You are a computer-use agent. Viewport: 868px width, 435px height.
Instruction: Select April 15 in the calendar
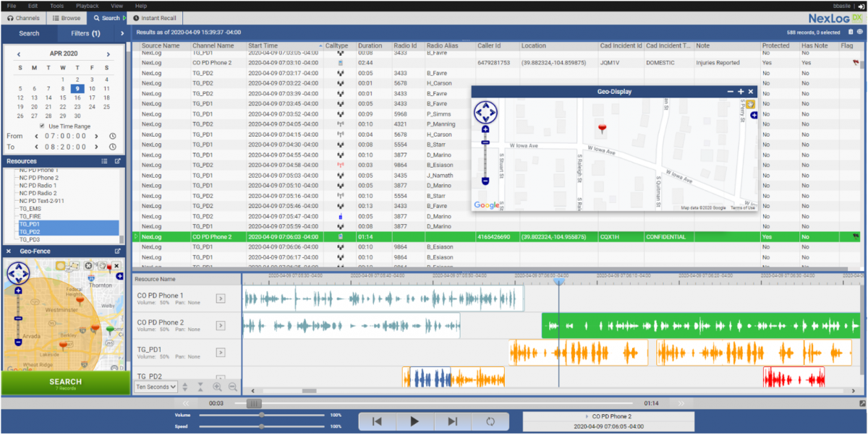[x=61, y=98]
